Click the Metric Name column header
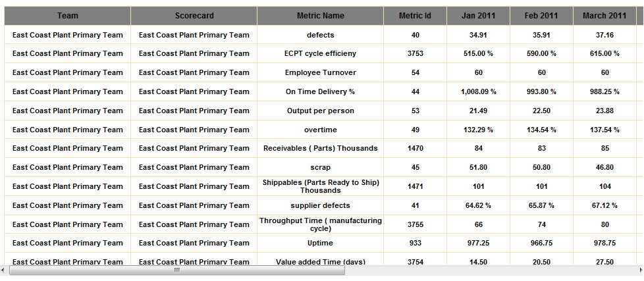The image size is (644, 281). [x=321, y=16]
